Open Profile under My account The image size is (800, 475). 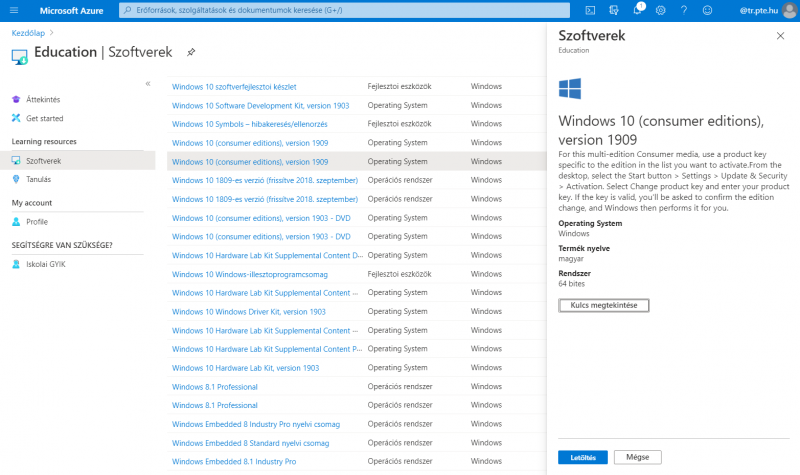click(x=37, y=222)
